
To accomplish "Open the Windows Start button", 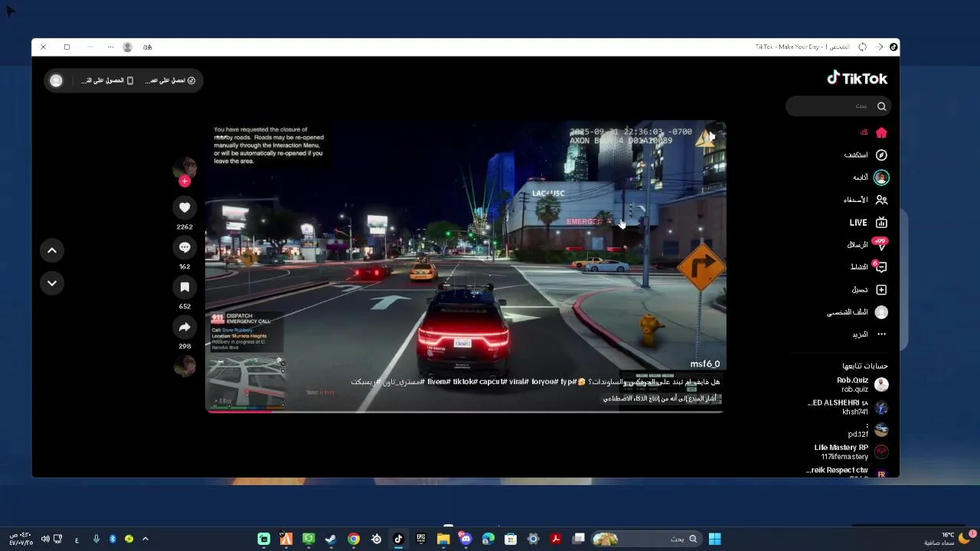I will [x=714, y=539].
